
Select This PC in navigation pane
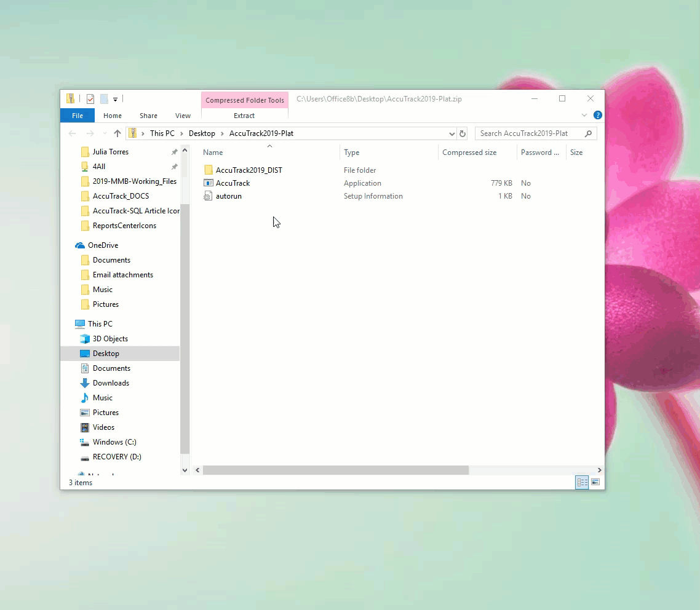(x=100, y=323)
